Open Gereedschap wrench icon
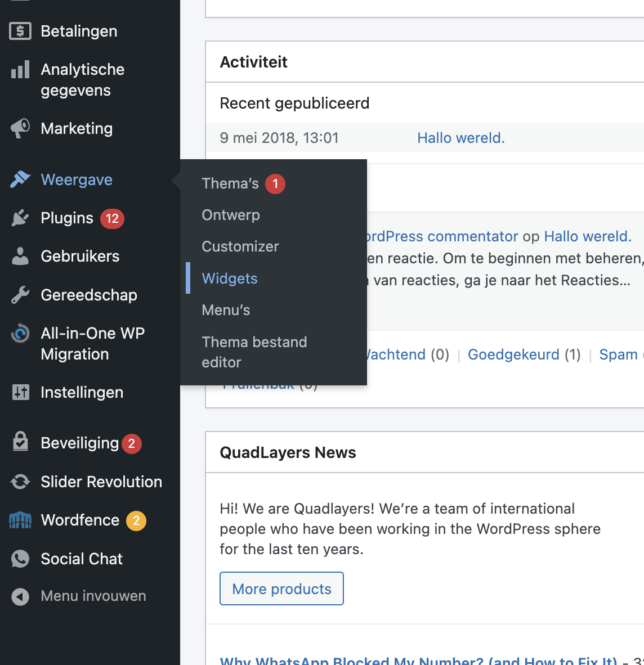This screenshot has height=665, width=644. point(20,295)
